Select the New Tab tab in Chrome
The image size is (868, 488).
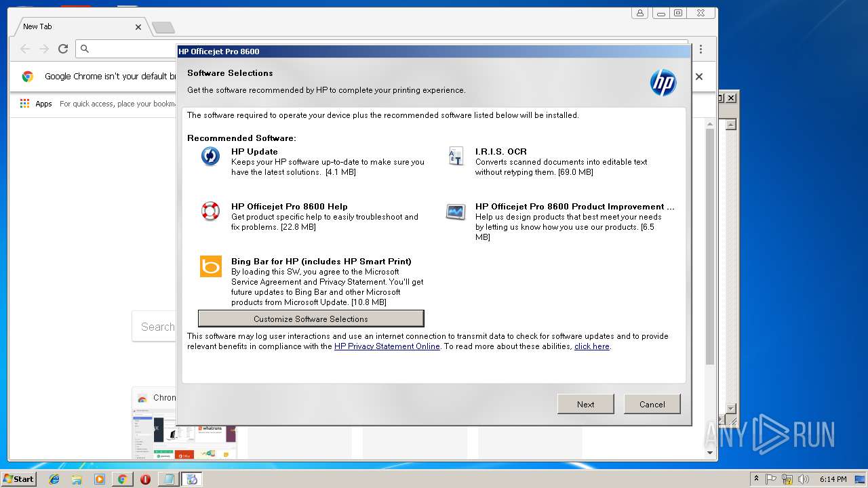click(81, 26)
